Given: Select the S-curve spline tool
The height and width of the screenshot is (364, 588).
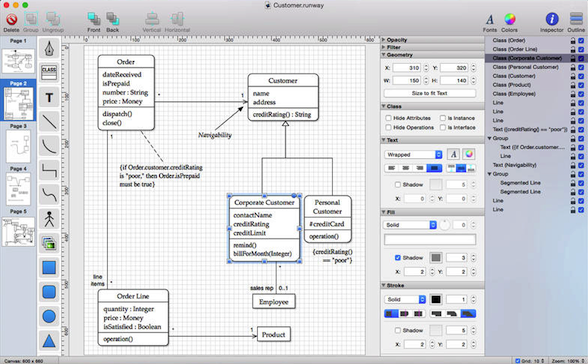Looking at the screenshot, I should coord(49,195).
